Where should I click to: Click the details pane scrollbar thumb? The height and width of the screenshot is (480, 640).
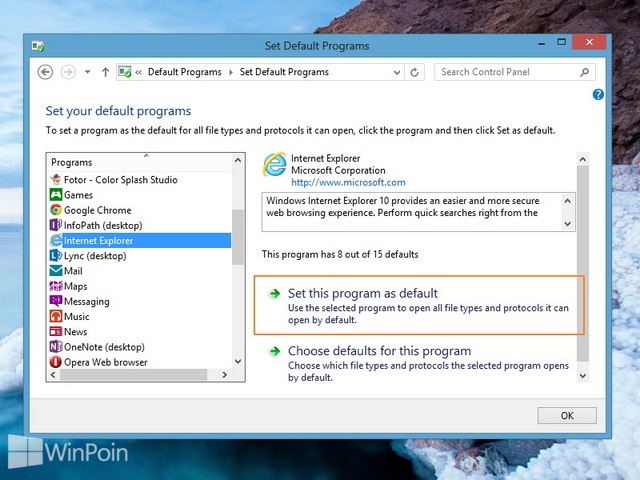[583, 264]
